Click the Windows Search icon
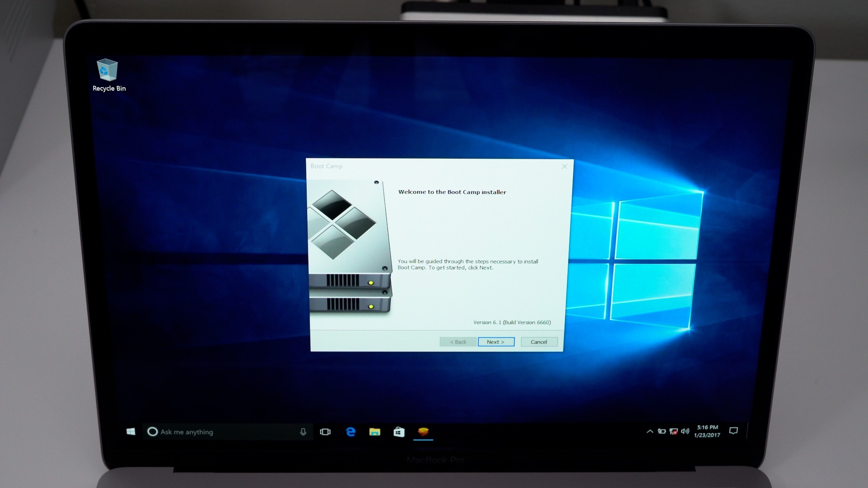This screenshot has height=488, width=868. pyautogui.click(x=153, y=432)
